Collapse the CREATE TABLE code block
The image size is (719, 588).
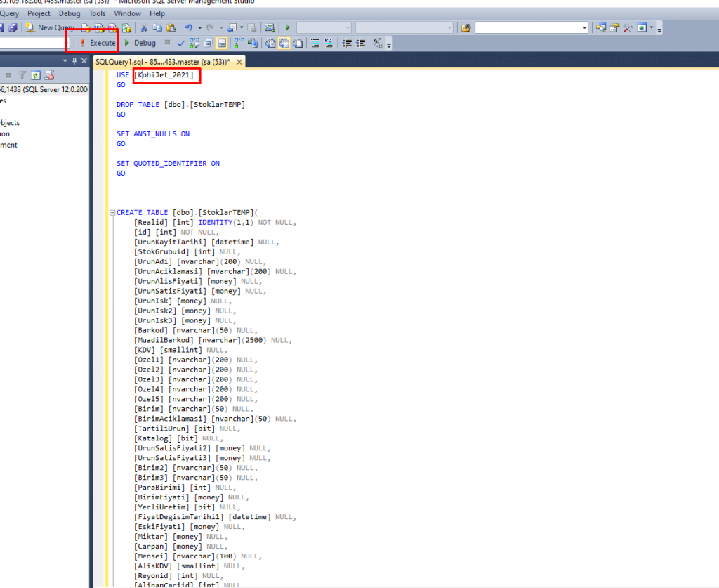point(112,213)
